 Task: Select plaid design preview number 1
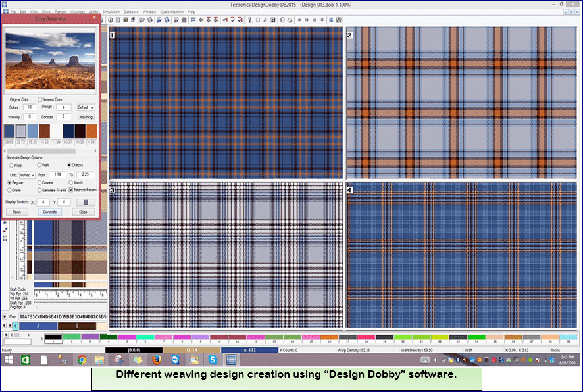click(226, 103)
